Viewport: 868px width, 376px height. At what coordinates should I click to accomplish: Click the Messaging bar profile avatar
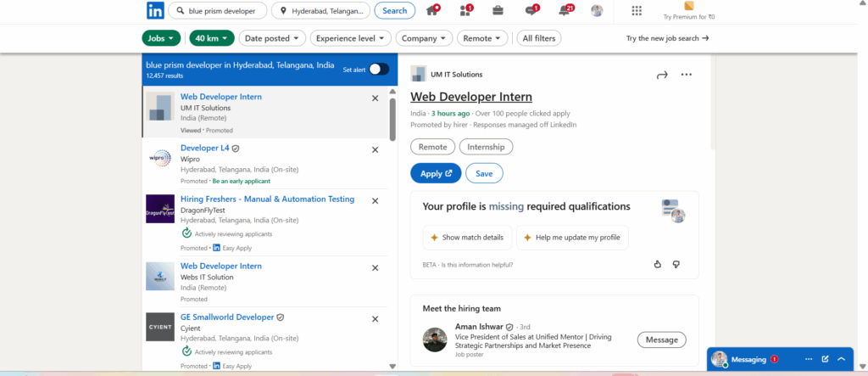tap(719, 359)
